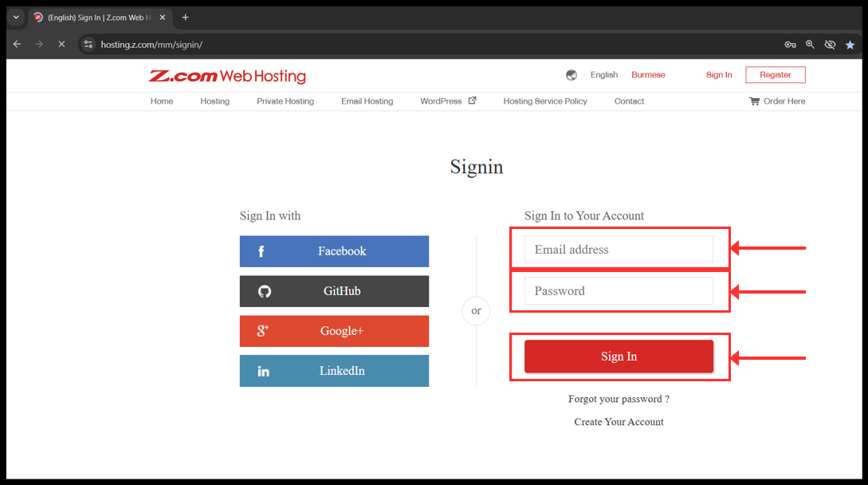Image resolution: width=868 pixels, height=485 pixels.
Task: Open the Private Hosting menu item
Action: point(285,101)
